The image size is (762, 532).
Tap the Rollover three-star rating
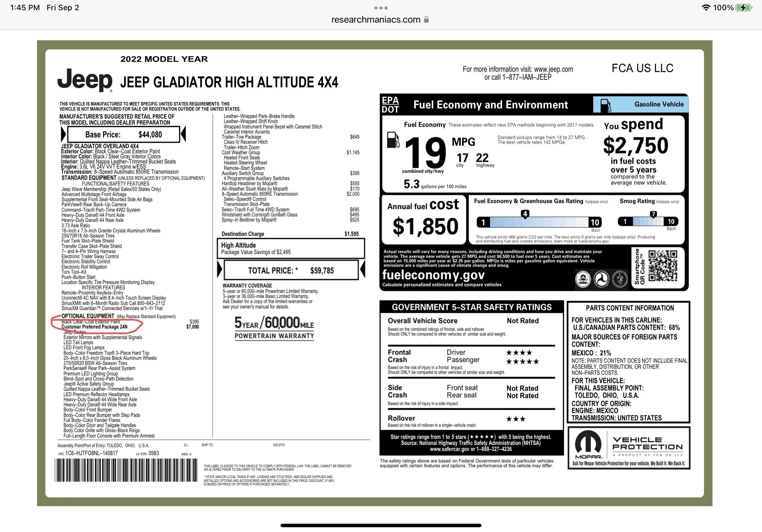[x=516, y=419]
